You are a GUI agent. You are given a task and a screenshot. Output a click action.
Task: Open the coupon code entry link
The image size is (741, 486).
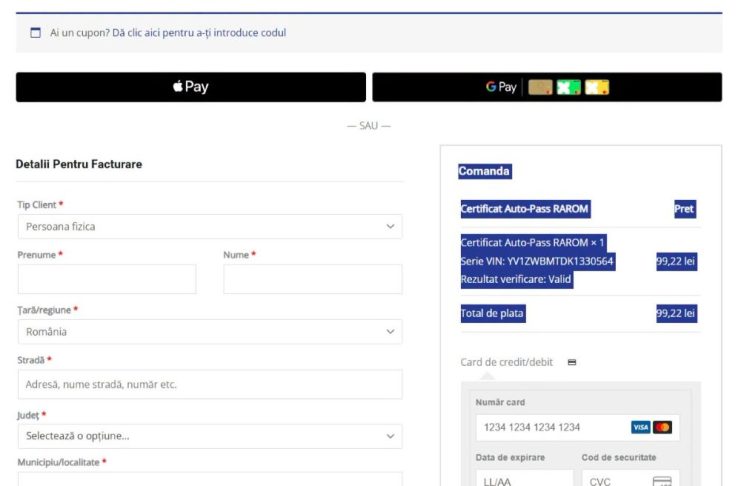(199, 33)
